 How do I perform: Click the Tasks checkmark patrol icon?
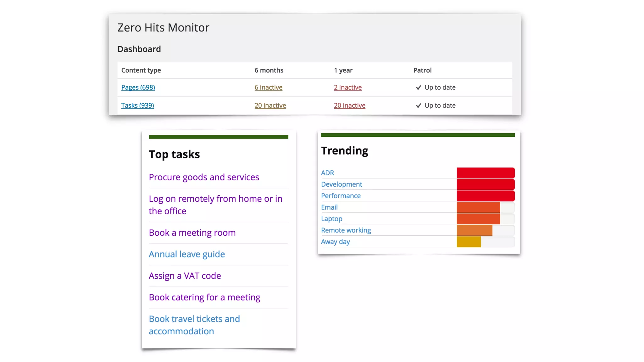tap(418, 106)
